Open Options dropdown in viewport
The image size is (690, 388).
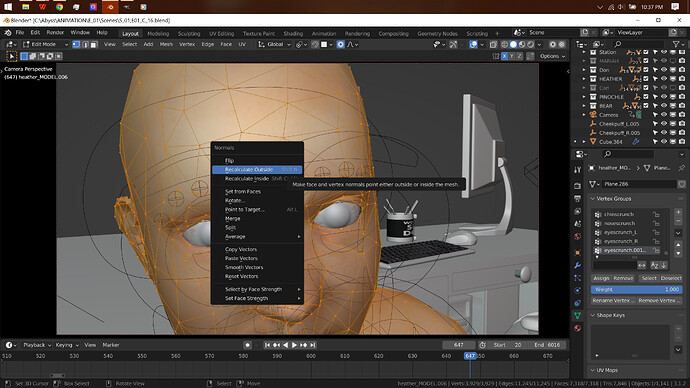point(552,56)
